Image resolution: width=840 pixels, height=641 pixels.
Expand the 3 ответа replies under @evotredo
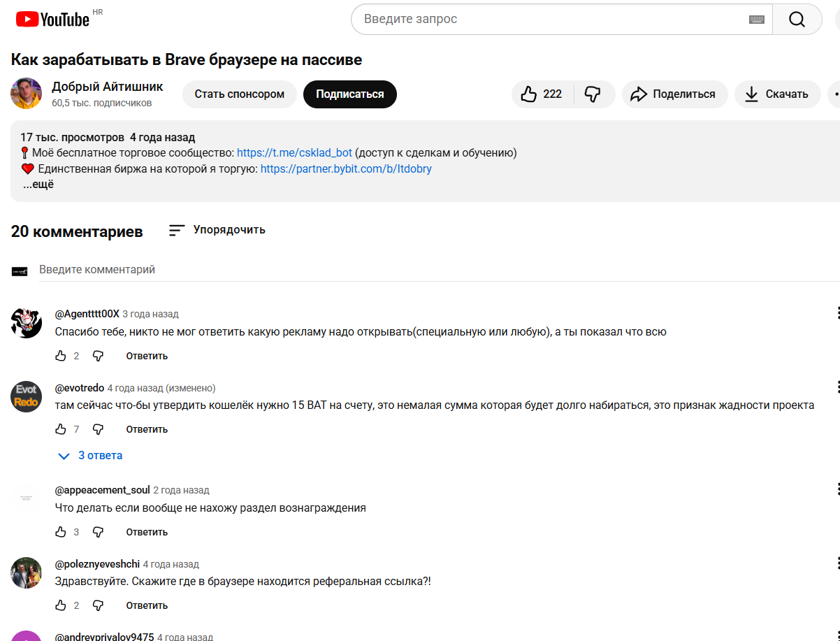click(x=89, y=455)
